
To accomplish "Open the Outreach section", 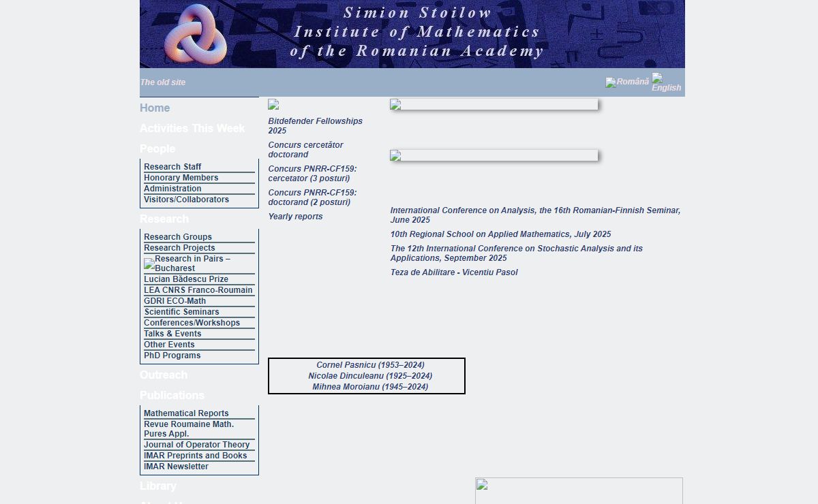I will pyautogui.click(x=164, y=375).
